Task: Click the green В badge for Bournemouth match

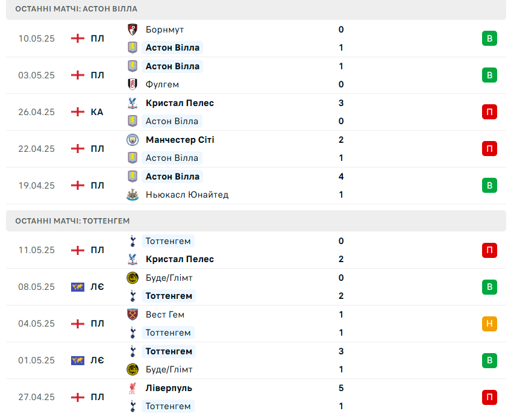Action: pos(489,39)
